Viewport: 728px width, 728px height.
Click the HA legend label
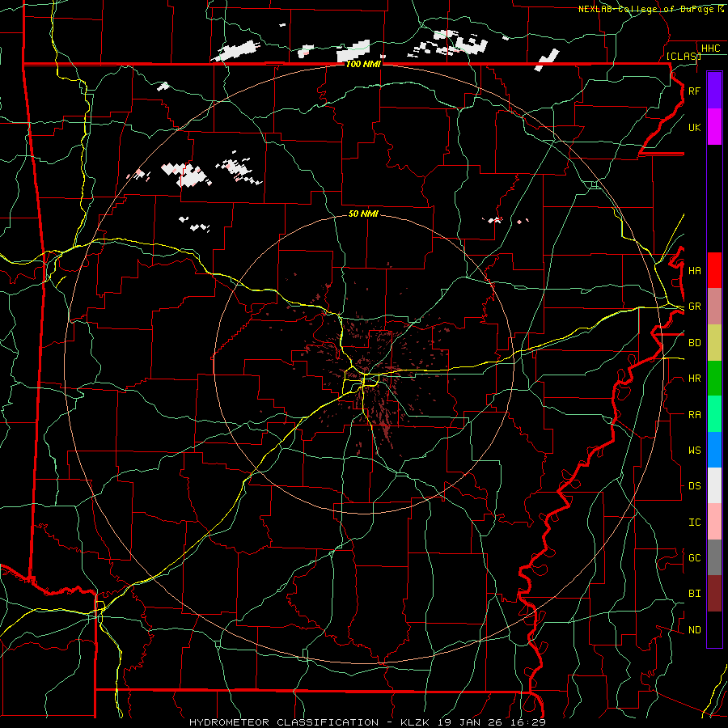[695, 270]
